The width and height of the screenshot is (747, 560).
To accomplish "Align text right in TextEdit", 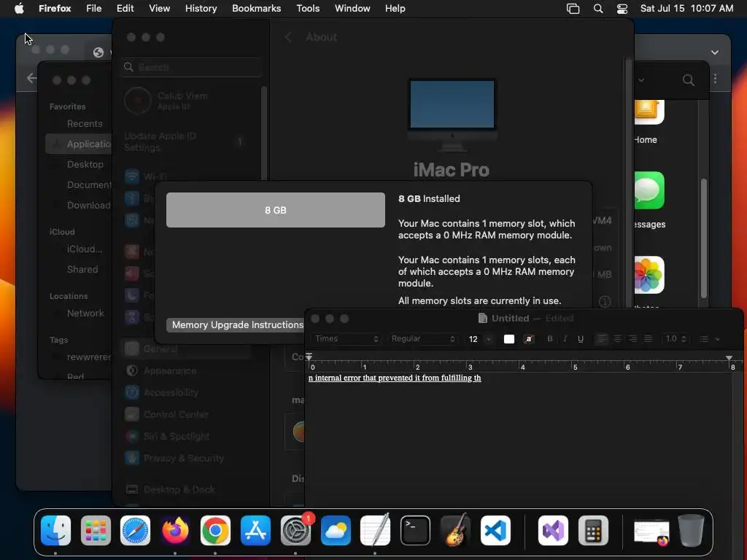I will pyautogui.click(x=632, y=338).
